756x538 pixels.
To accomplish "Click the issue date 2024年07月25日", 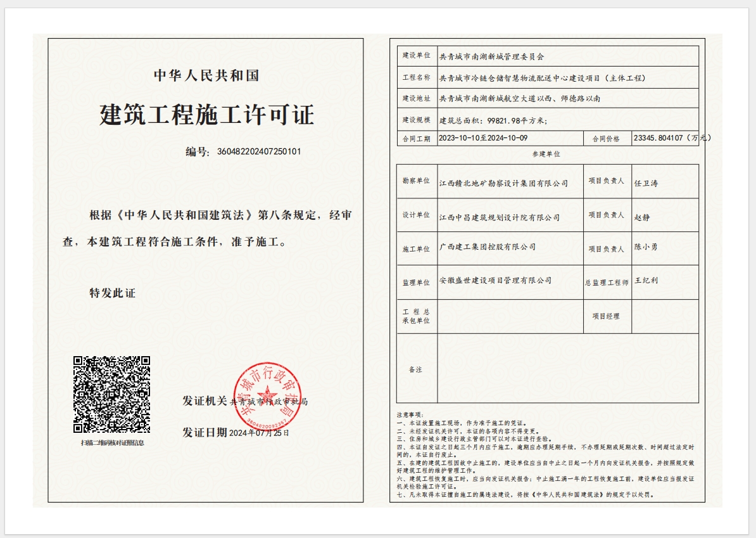I will (258, 433).
